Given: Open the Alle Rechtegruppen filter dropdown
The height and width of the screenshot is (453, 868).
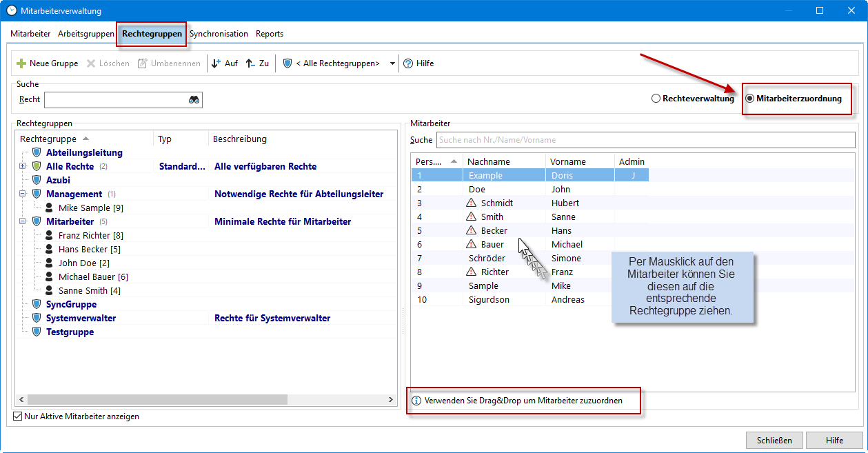Looking at the screenshot, I should (392, 63).
